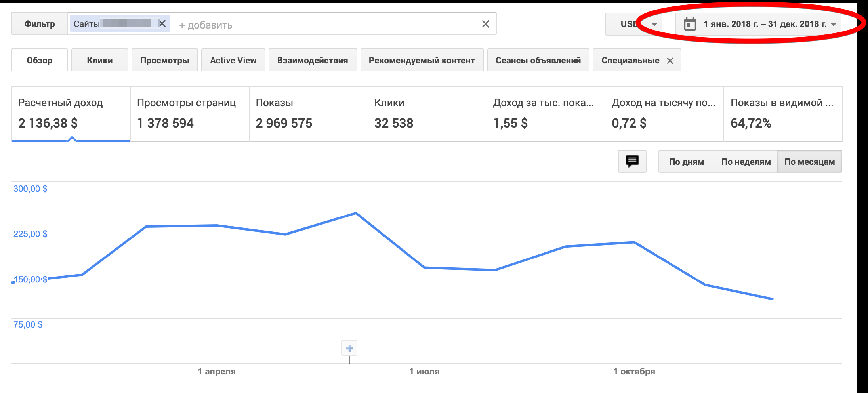The width and height of the screenshot is (868, 393).
Task: Close the Специальные tab
Action: coord(670,61)
